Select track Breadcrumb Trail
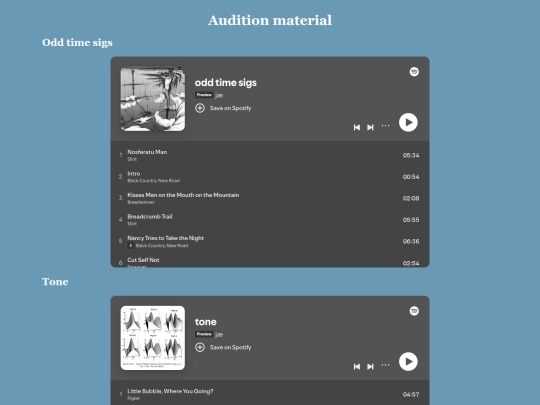Screen dimensions: 540x405 click(x=270, y=220)
